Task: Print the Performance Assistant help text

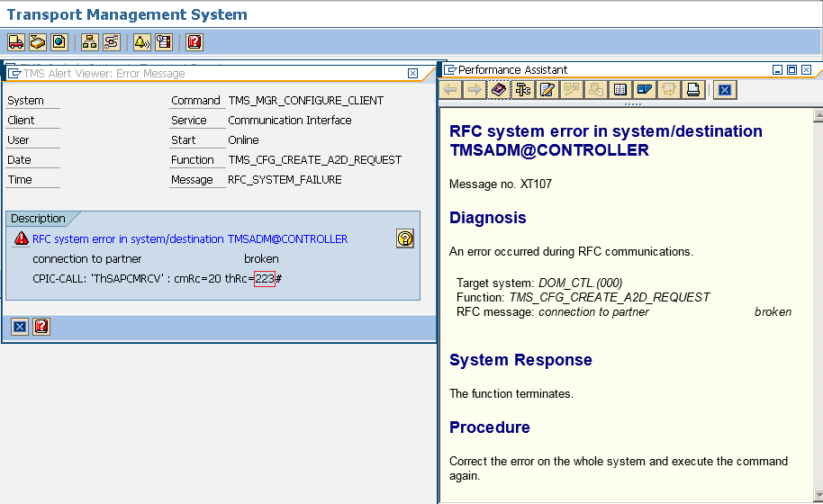Action: [x=692, y=90]
